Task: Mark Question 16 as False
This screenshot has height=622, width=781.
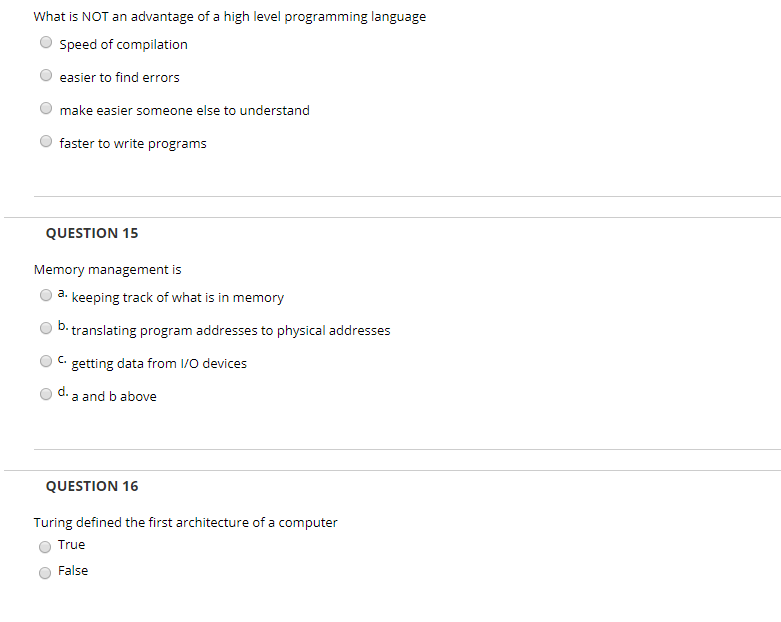Action: tap(45, 573)
